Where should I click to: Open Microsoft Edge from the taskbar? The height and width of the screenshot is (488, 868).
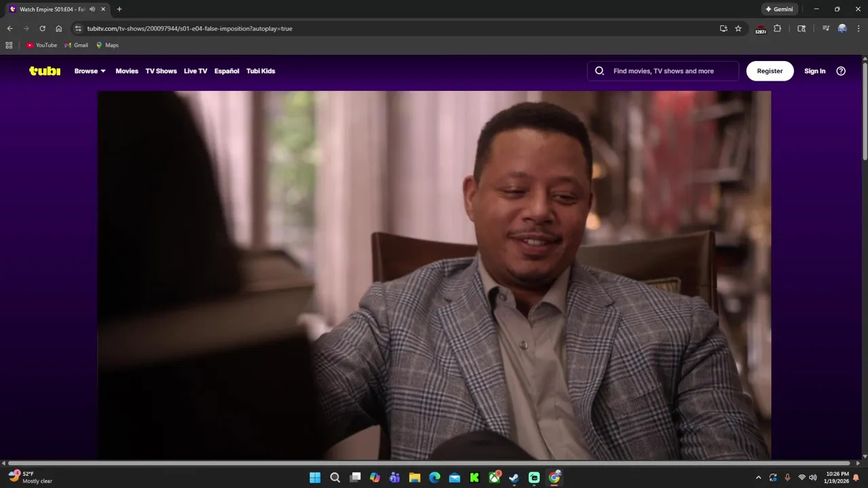(x=435, y=478)
